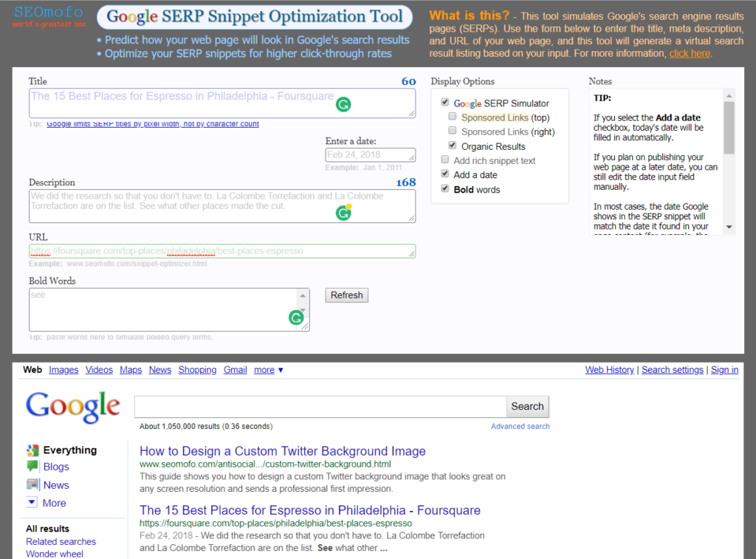Click the SEOmofo logo
The height and width of the screenshot is (559, 756).
pos(49,16)
